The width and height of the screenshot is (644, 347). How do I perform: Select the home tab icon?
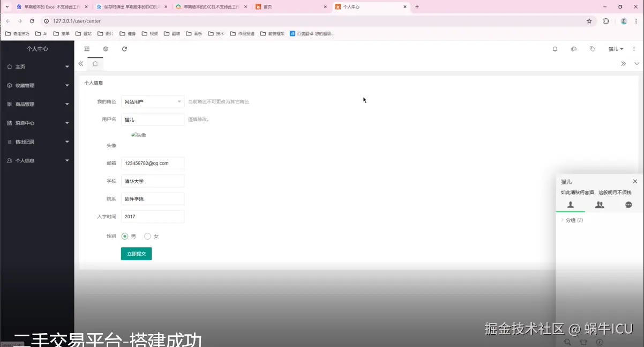[95, 64]
